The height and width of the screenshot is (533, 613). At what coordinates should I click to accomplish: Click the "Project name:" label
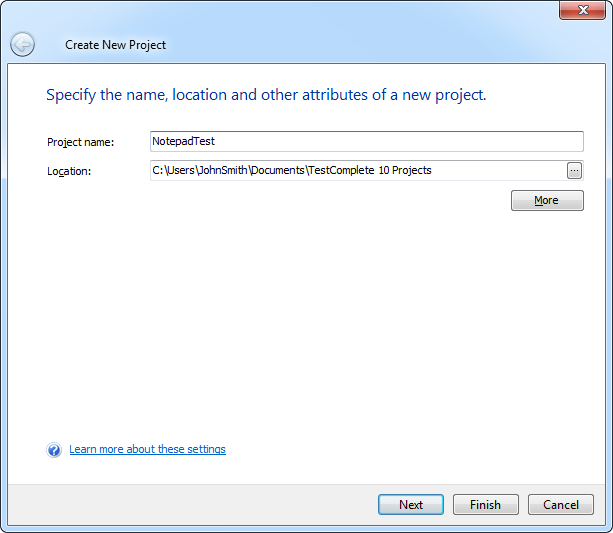[x=81, y=142]
